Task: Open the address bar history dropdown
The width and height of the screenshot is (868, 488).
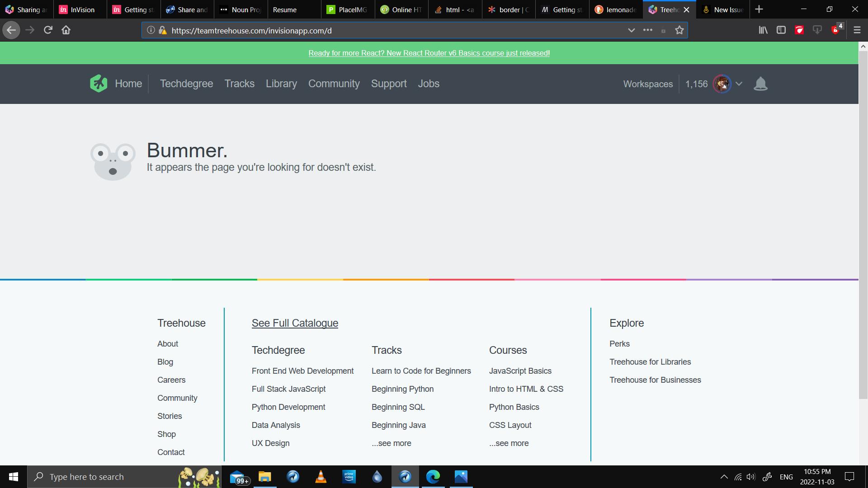Action: pyautogui.click(x=631, y=30)
